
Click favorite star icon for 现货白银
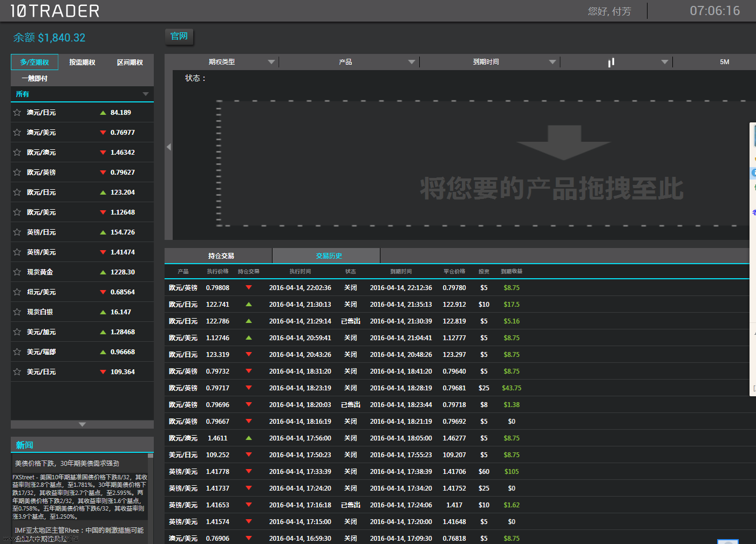pyautogui.click(x=17, y=312)
